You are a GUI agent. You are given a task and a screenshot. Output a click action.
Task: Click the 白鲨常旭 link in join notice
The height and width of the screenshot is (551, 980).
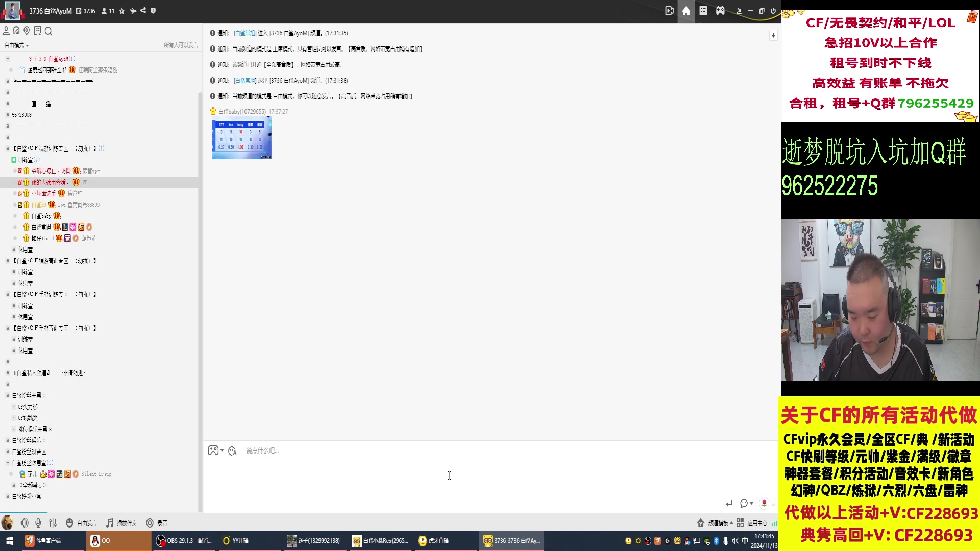tap(245, 33)
